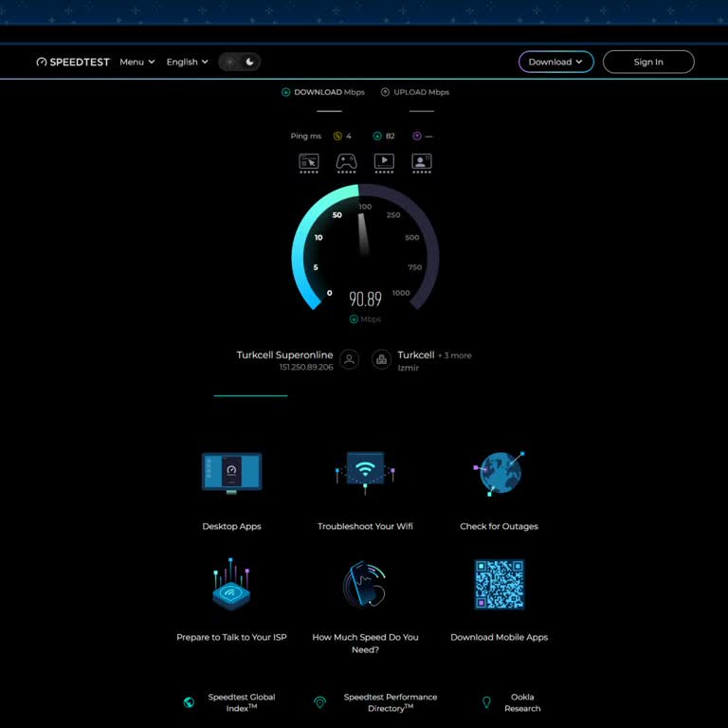Click the Speedtest Global Index globe icon
The height and width of the screenshot is (728, 728).
(x=189, y=702)
